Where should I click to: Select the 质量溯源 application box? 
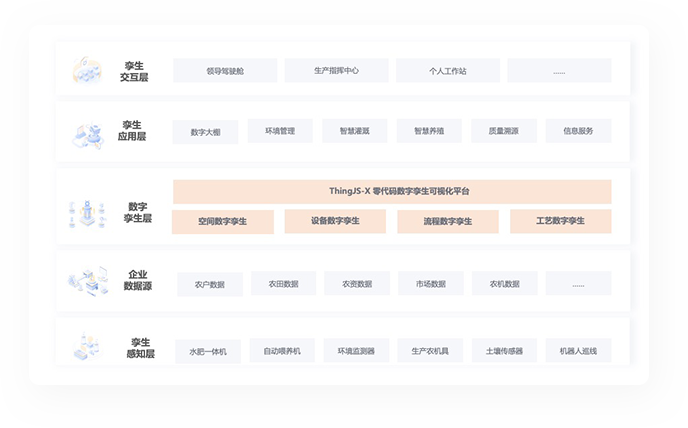(503, 131)
